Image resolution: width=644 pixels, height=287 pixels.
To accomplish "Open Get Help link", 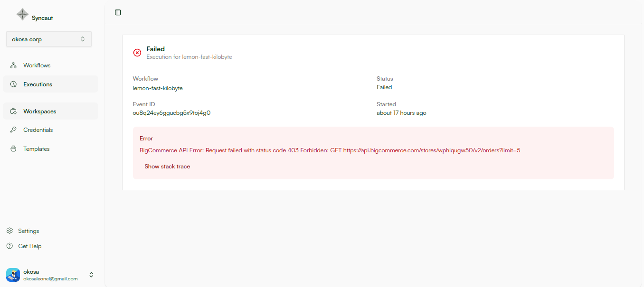I will point(30,246).
